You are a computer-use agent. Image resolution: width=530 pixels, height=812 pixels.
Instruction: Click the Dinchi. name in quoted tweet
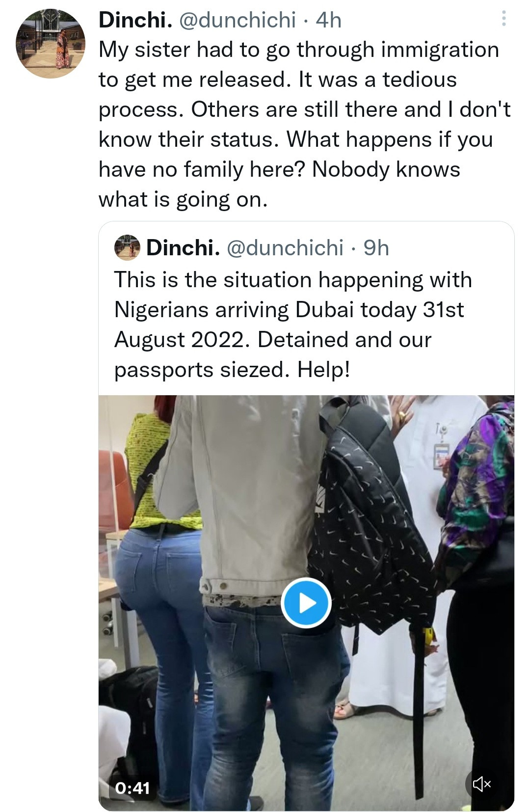point(183,248)
